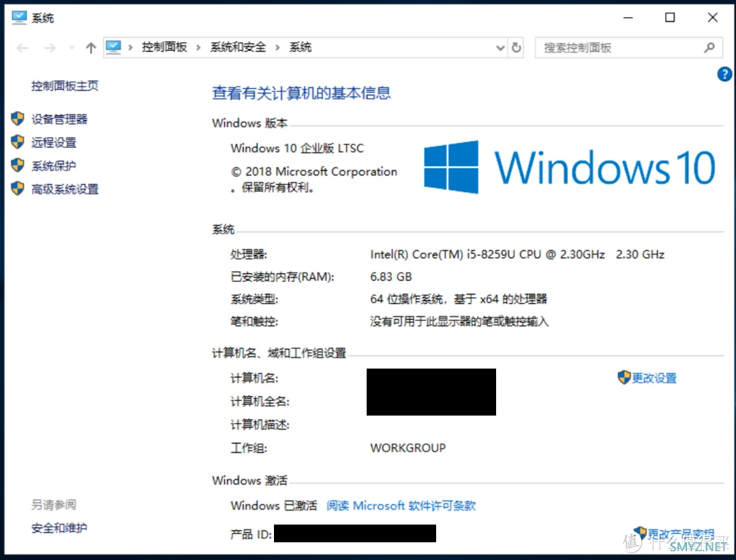The height and width of the screenshot is (560, 736).
Task: Select the 6.83 GB RAM value
Action: [391, 277]
